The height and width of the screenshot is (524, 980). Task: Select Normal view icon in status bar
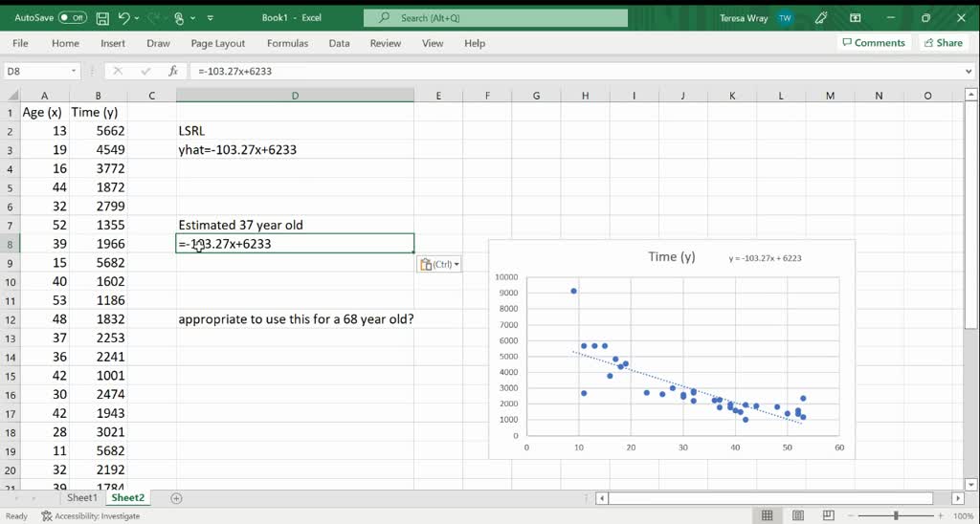[768, 516]
